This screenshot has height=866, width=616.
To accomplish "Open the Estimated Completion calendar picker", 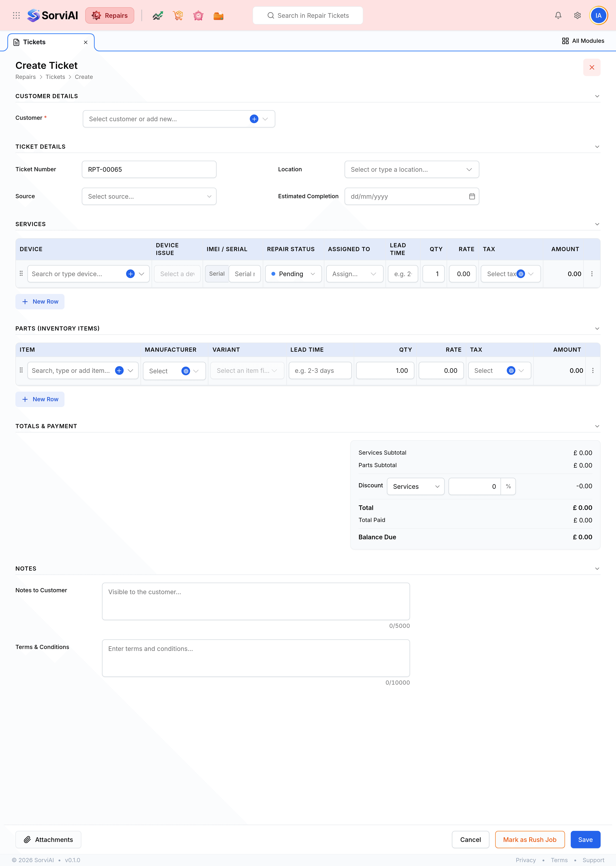I will 472,196.
